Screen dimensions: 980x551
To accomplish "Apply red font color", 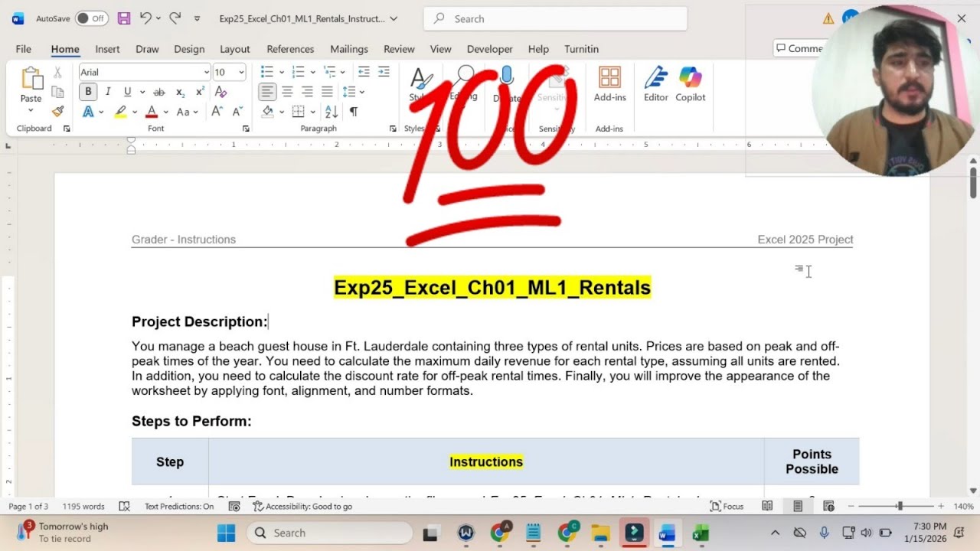I will [152, 112].
